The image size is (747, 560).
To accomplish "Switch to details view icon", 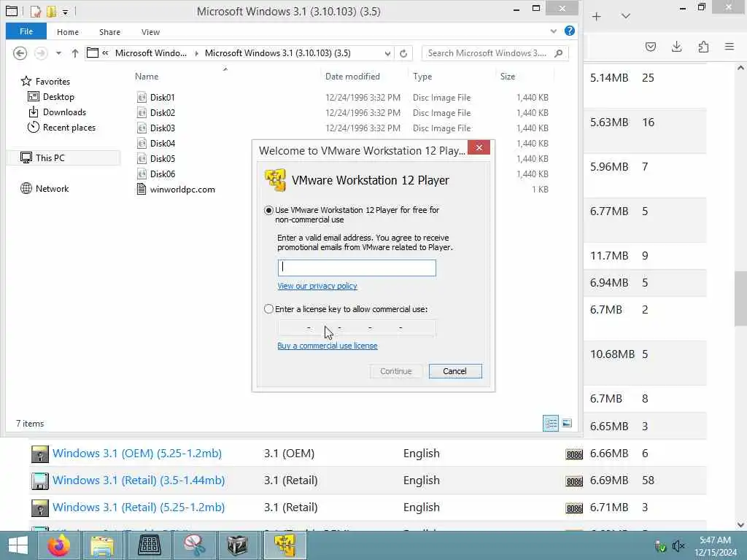I will [551, 423].
